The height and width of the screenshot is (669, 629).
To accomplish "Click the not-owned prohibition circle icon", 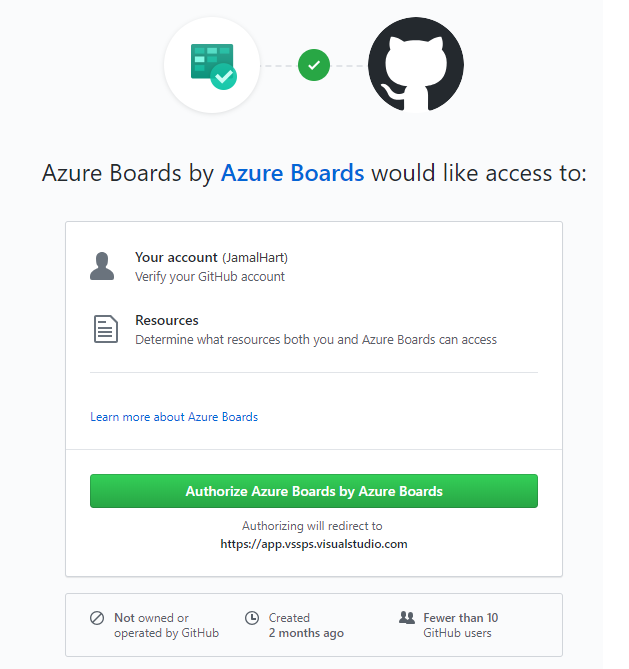I will [97, 618].
